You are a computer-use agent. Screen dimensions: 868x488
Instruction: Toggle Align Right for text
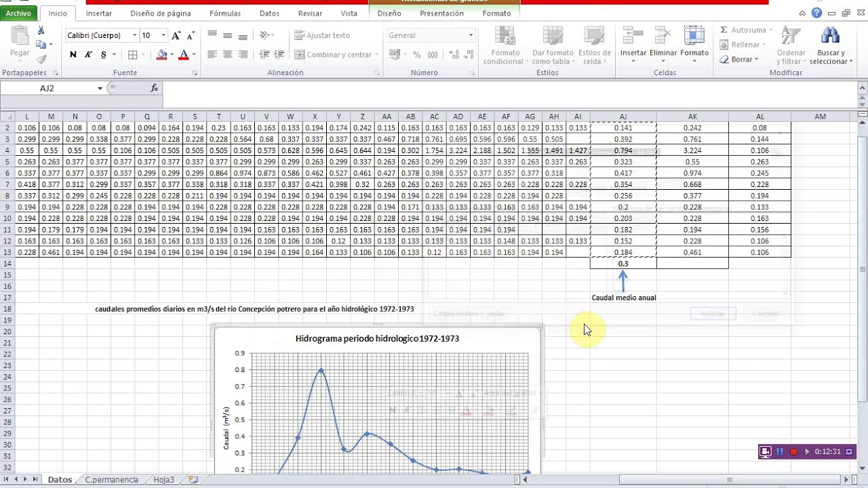242,54
